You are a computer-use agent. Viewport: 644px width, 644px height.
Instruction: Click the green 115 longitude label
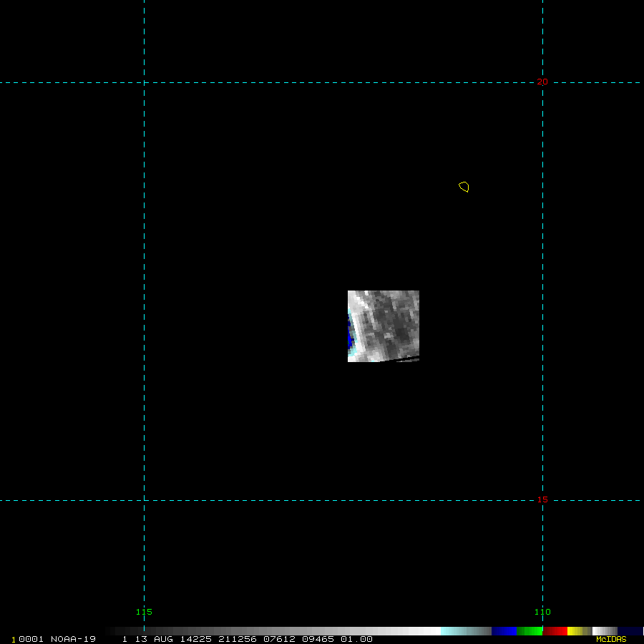click(x=144, y=612)
